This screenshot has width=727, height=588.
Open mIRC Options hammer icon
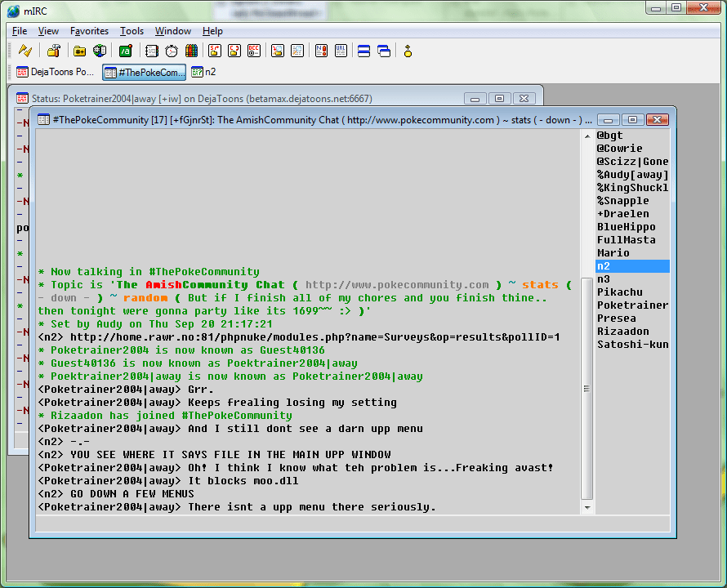54,51
